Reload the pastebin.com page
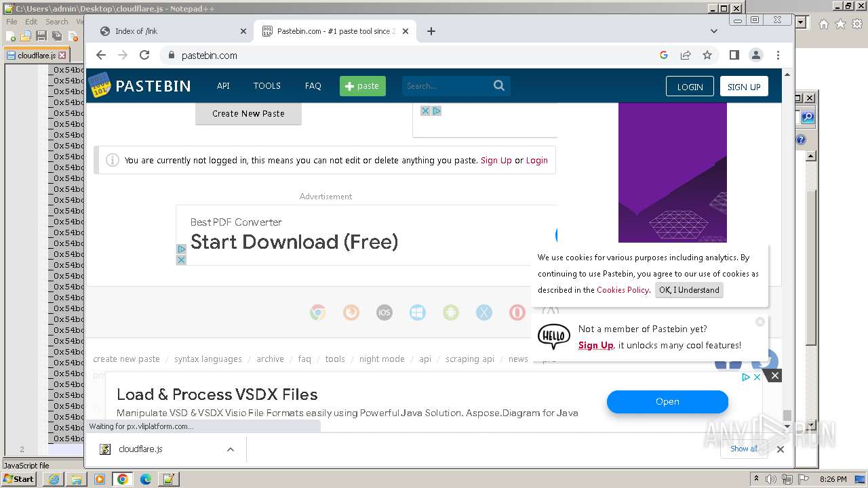This screenshot has height=488, width=868. (144, 55)
